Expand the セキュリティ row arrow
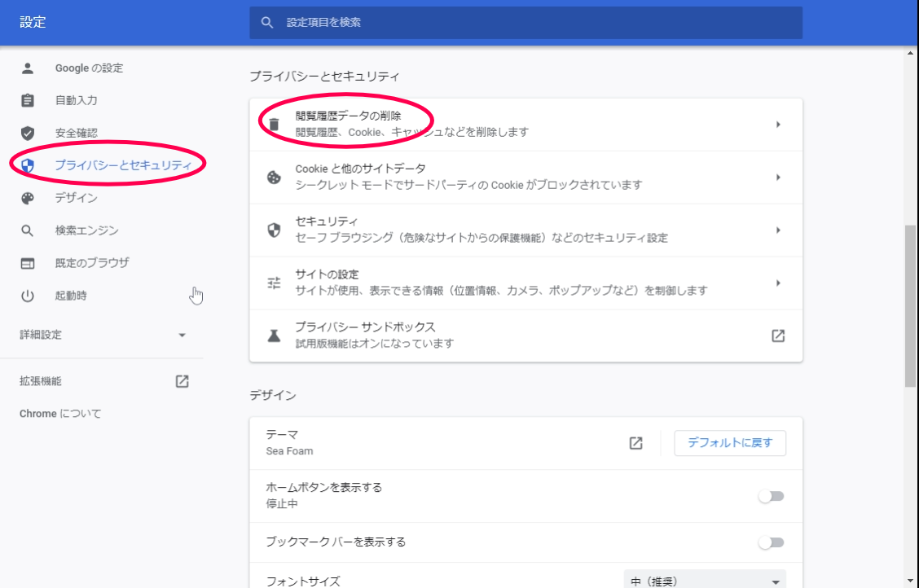 click(x=778, y=230)
